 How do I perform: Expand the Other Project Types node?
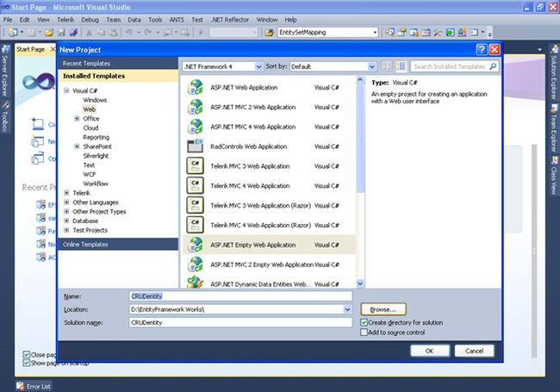click(66, 211)
